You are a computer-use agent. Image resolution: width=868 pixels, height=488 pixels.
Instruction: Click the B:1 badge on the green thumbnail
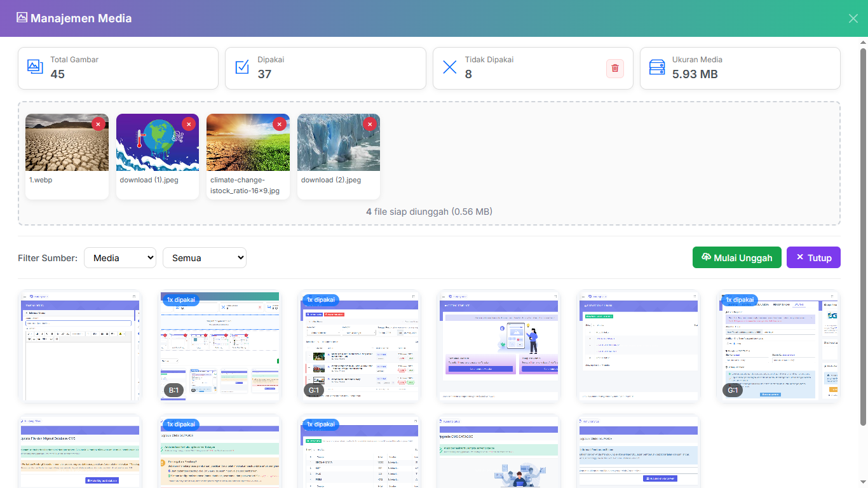(173, 390)
